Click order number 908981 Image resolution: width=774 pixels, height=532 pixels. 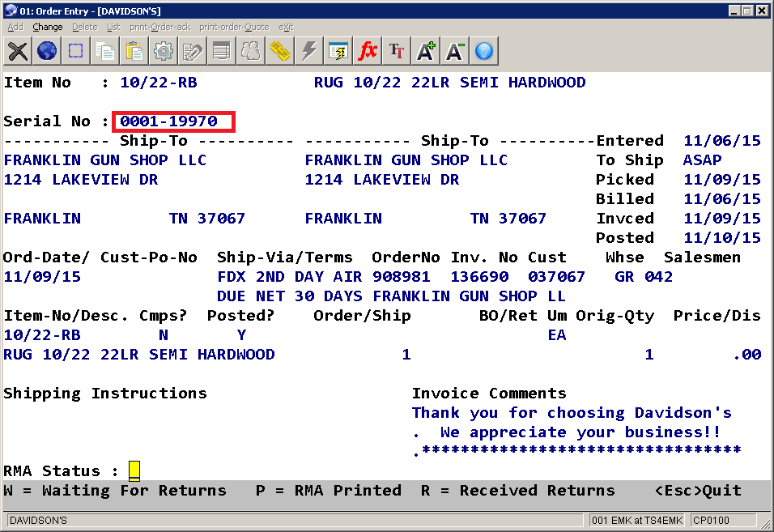tap(402, 277)
